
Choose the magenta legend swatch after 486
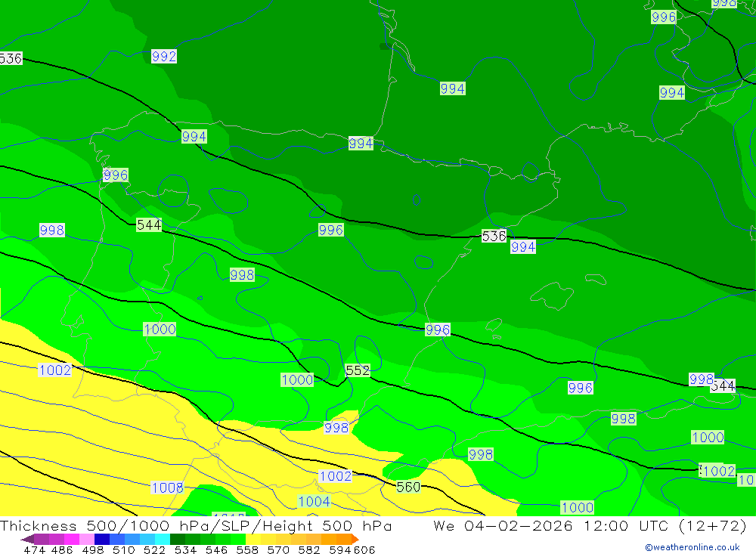[x=72, y=539]
